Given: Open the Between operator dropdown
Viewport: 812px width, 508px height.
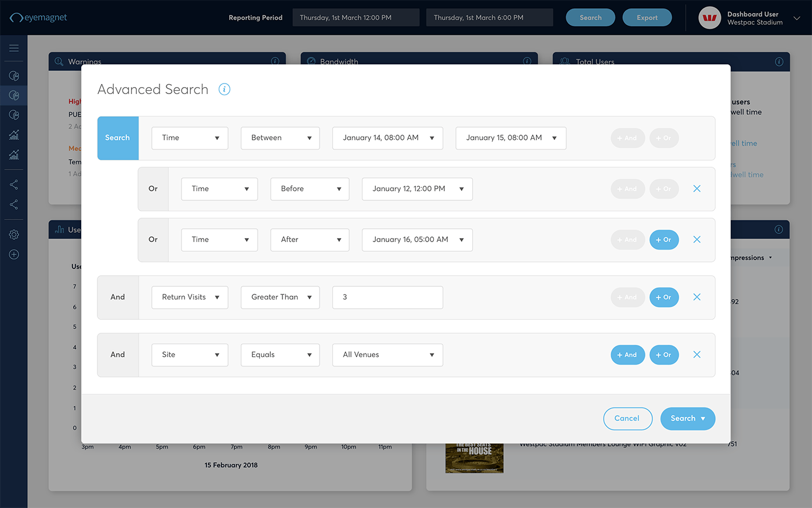Looking at the screenshot, I should click(x=280, y=138).
